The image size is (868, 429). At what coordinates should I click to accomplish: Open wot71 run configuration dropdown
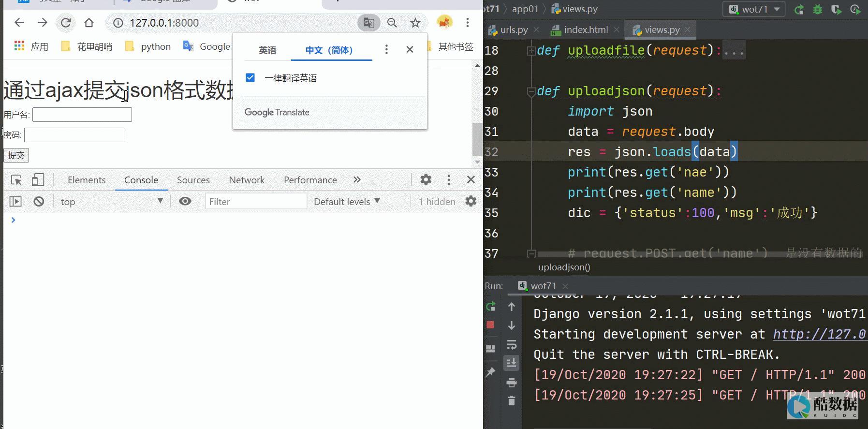click(754, 9)
